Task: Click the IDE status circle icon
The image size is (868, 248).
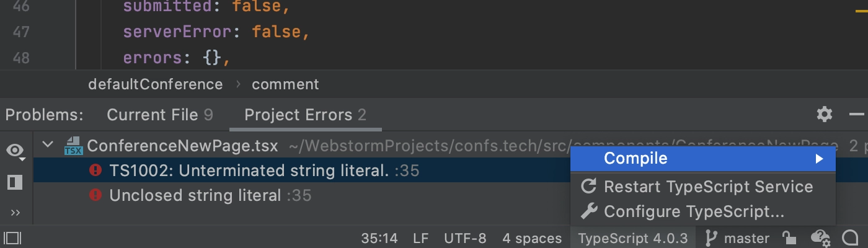Action: click(x=849, y=238)
